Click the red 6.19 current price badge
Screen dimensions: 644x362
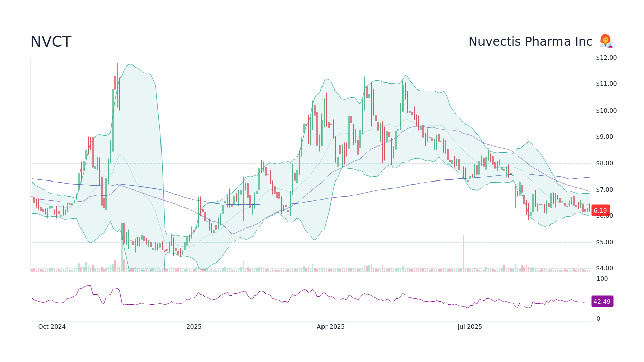coord(600,210)
